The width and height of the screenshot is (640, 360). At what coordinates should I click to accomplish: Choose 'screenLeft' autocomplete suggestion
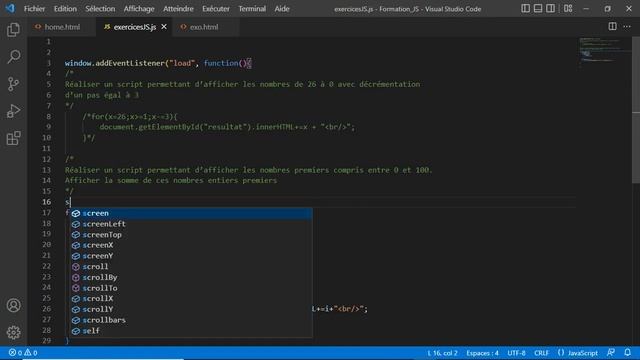coord(191,224)
